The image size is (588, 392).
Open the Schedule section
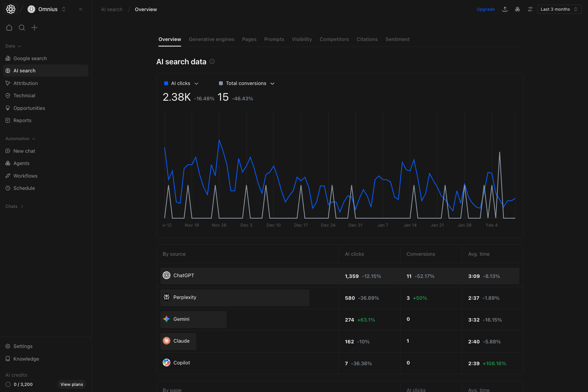24,188
